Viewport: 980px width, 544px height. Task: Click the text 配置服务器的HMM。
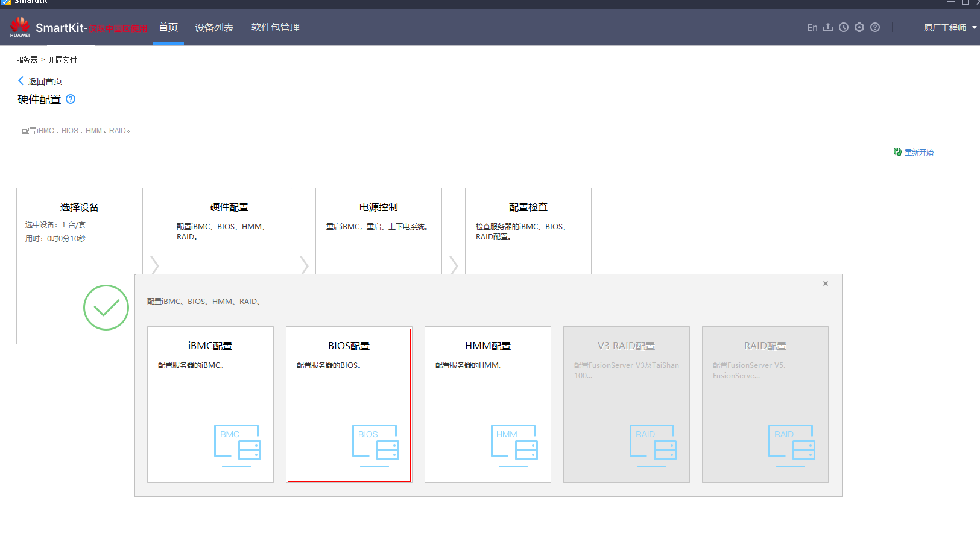pos(469,365)
